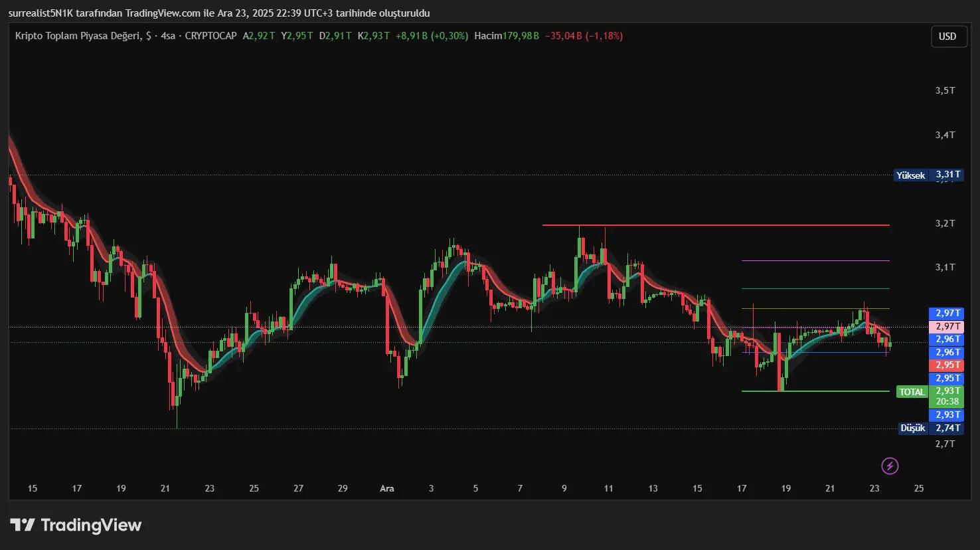Click the red 2,95T price tag
This screenshot has width=980, height=550.
point(947,365)
